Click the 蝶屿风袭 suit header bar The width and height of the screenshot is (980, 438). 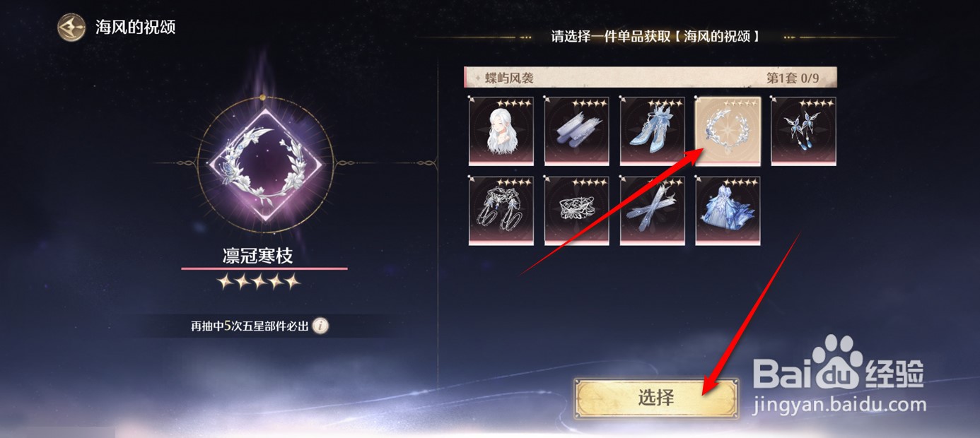(x=650, y=78)
